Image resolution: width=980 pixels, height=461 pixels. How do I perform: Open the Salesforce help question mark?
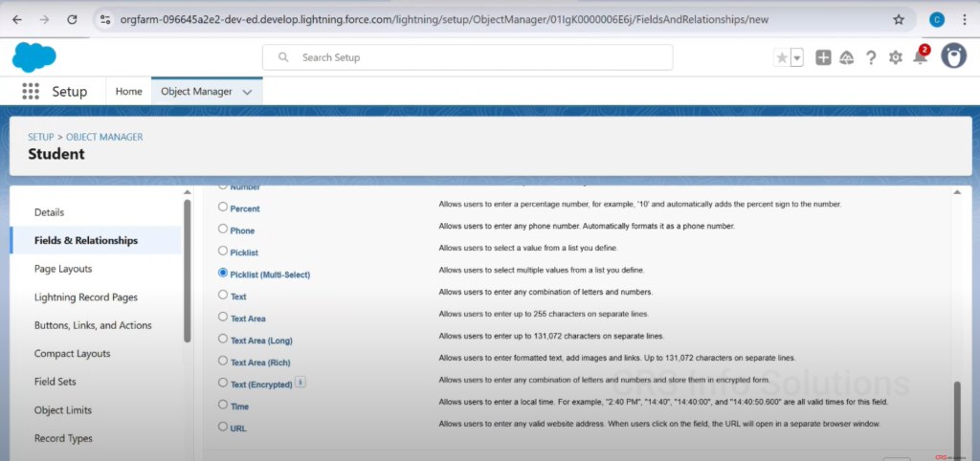pos(871,57)
